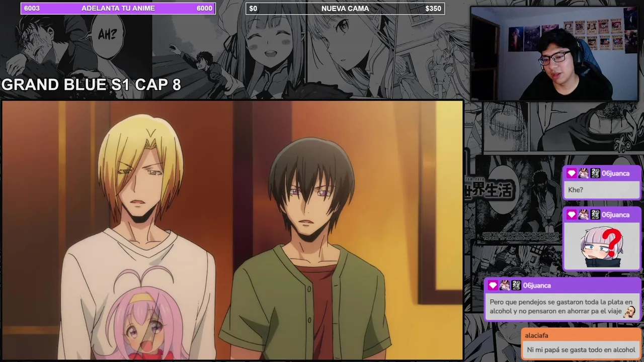The width and height of the screenshot is (644, 362).
Task: Click the username alaciafa in the chat
Action: pyautogui.click(x=536, y=335)
